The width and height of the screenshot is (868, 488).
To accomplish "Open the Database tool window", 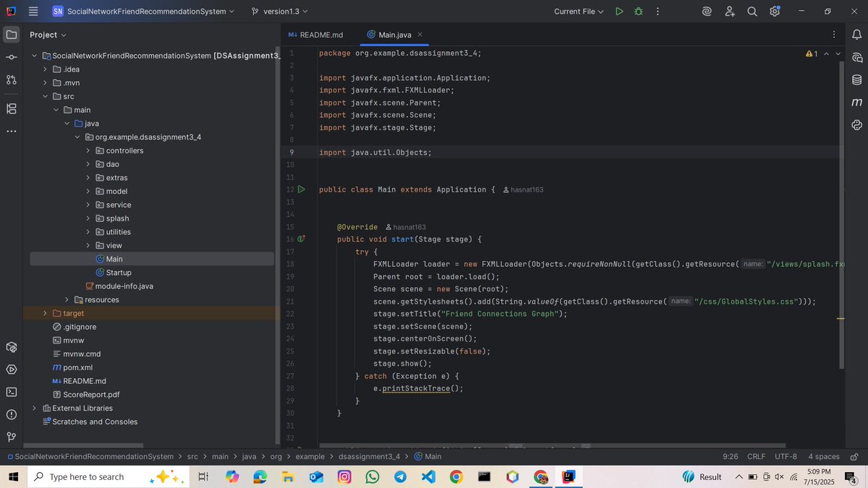I will click(x=857, y=80).
